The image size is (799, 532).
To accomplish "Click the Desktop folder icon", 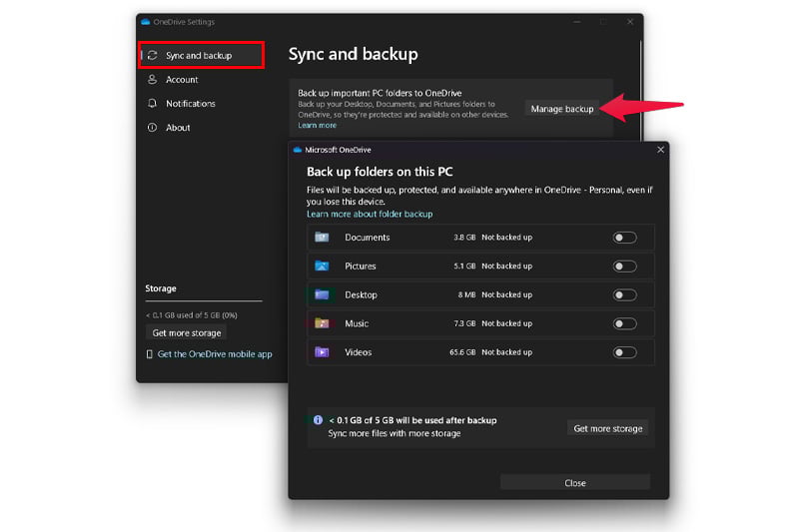I will pos(322,294).
